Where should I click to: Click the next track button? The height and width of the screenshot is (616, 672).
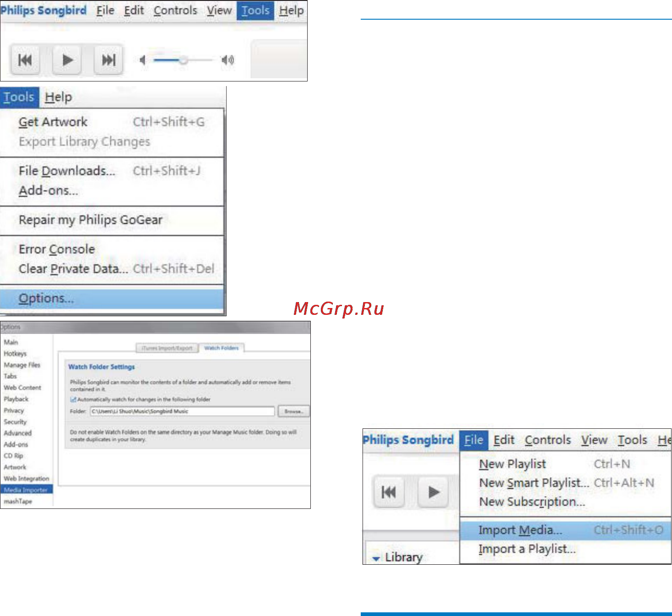click(108, 60)
